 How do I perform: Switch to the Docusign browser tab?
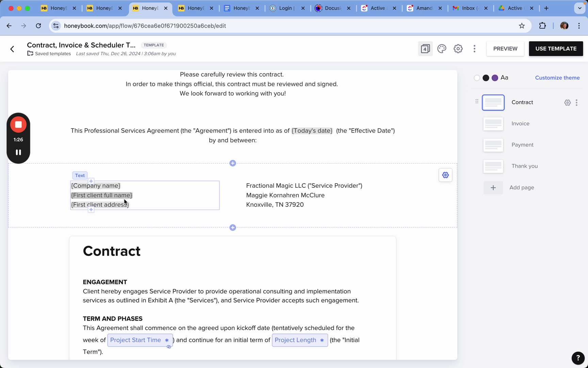pos(333,8)
